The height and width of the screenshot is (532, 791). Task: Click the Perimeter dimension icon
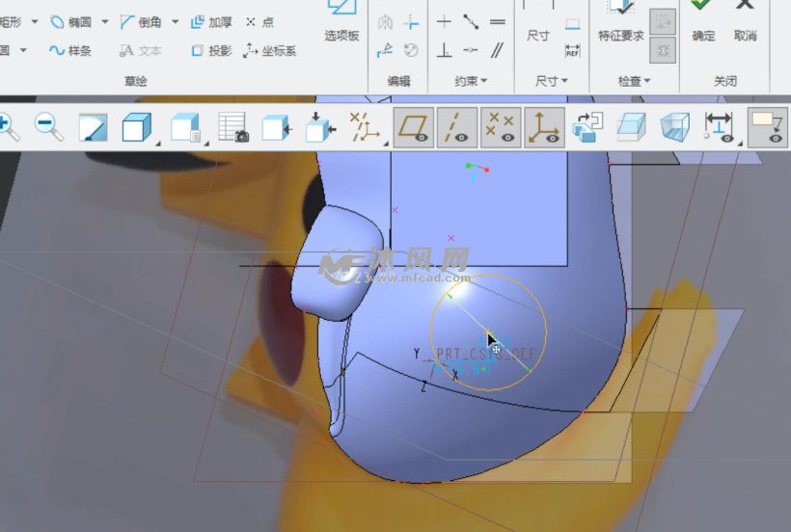point(573,24)
